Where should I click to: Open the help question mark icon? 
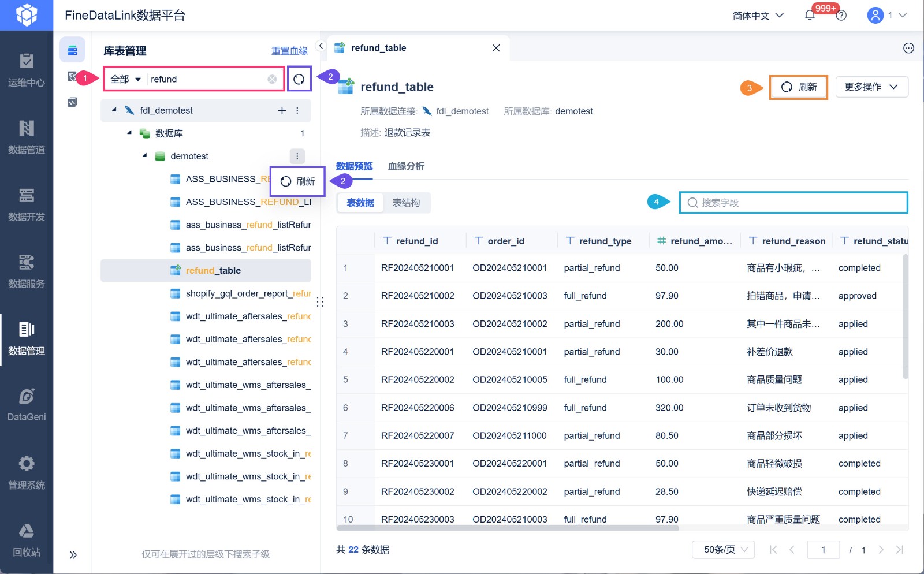tap(841, 16)
